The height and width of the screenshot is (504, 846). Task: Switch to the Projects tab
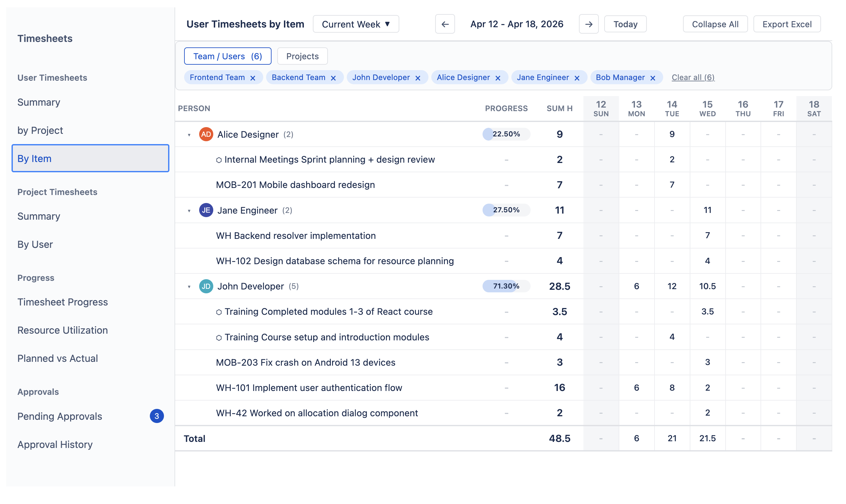click(x=302, y=56)
